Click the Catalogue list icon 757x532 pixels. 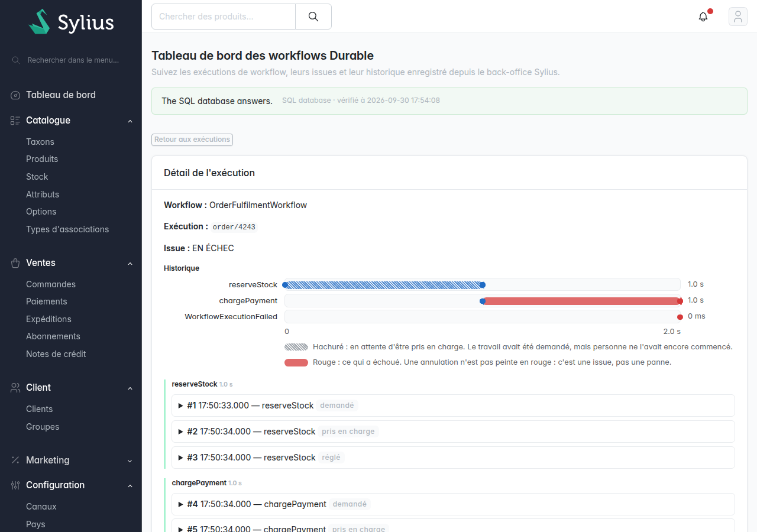(15, 121)
